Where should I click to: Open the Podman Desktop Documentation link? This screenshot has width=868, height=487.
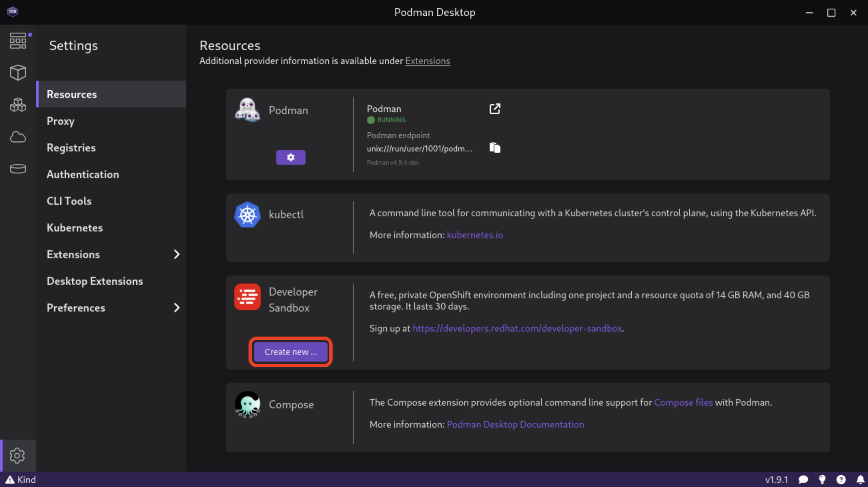(515, 424)
